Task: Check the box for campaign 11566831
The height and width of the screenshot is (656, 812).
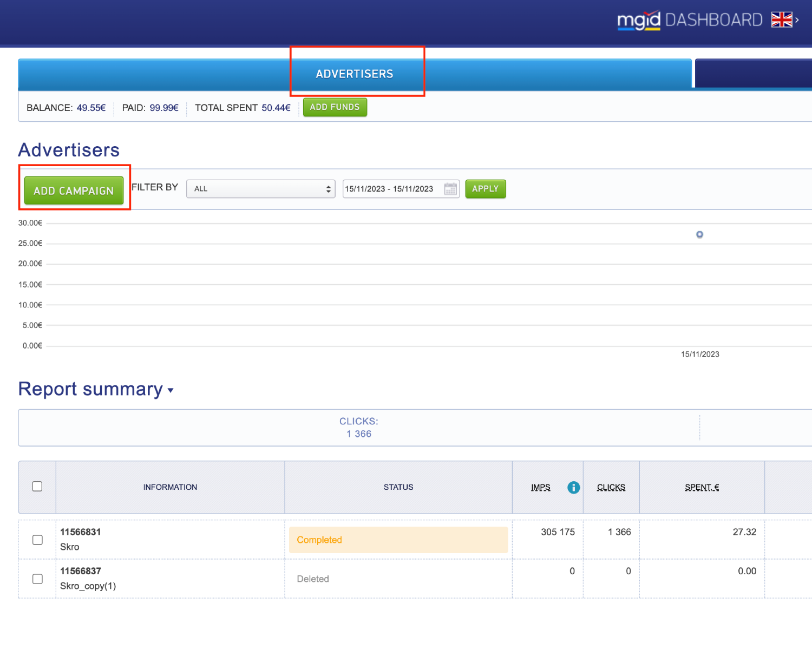Action: click(x=37, y=540)
